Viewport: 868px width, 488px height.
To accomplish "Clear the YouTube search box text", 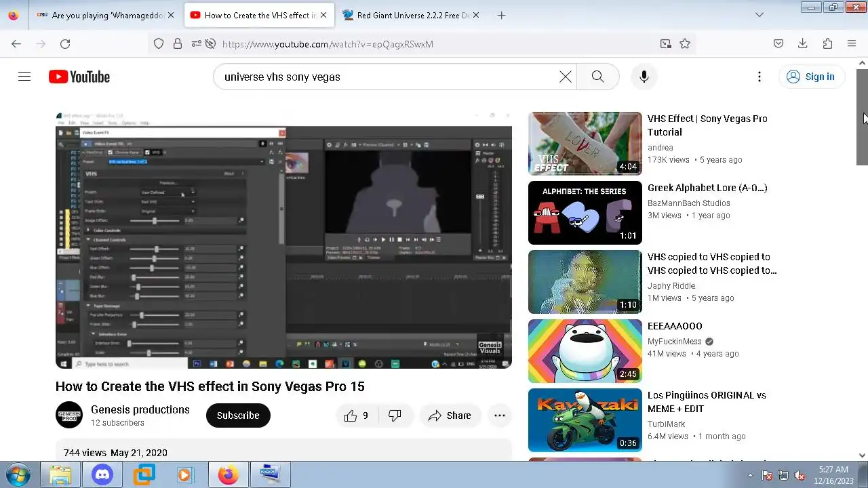I will point(565,77).
